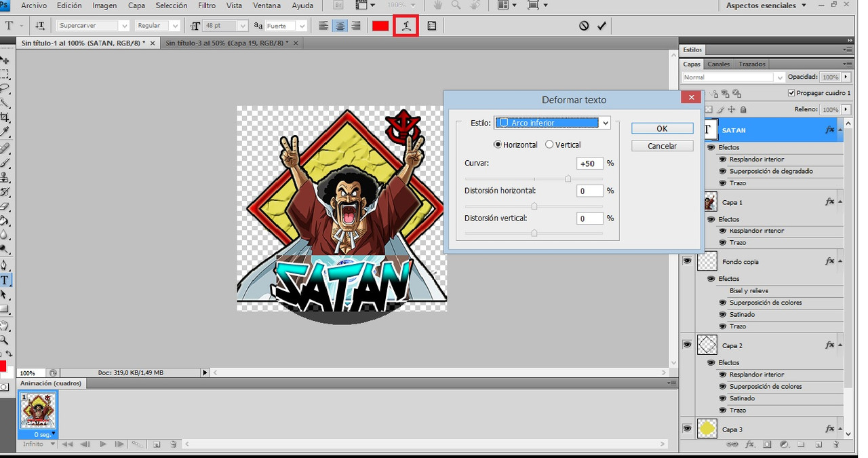Toggle visibility of SATAN layer Efectos
This screenshot has width=868, height=458.
[711, 147]
